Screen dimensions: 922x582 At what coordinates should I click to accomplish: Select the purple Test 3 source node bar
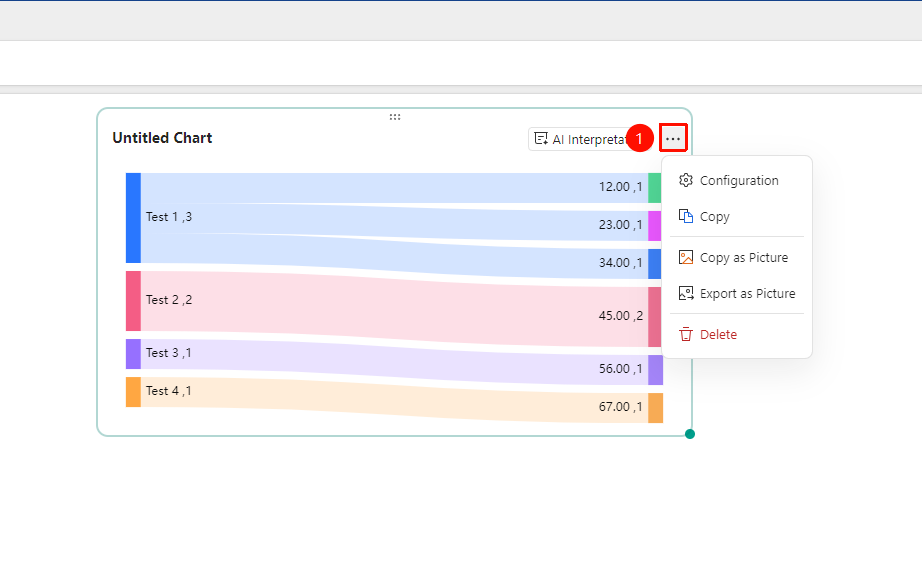(x=133, y=354)
